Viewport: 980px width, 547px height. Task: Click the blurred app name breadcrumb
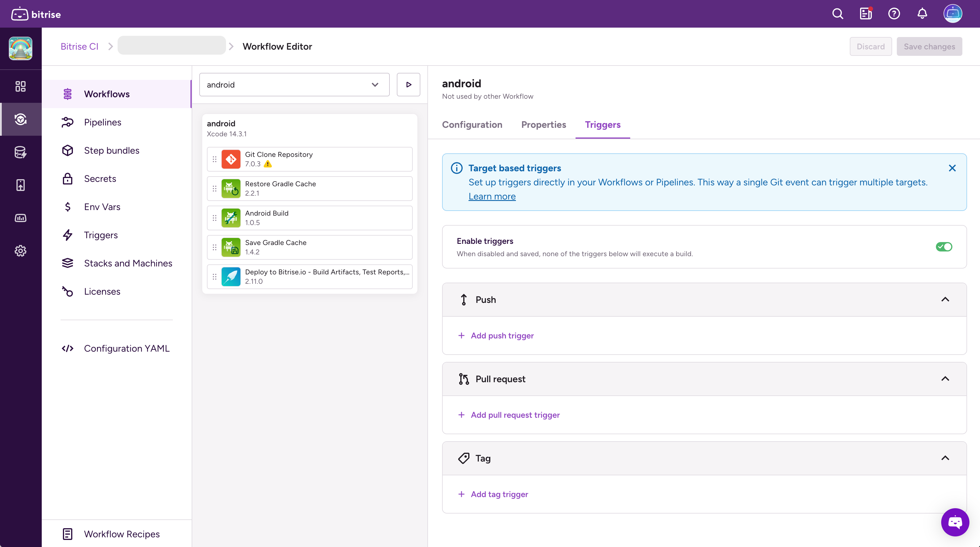pos(172,45)
